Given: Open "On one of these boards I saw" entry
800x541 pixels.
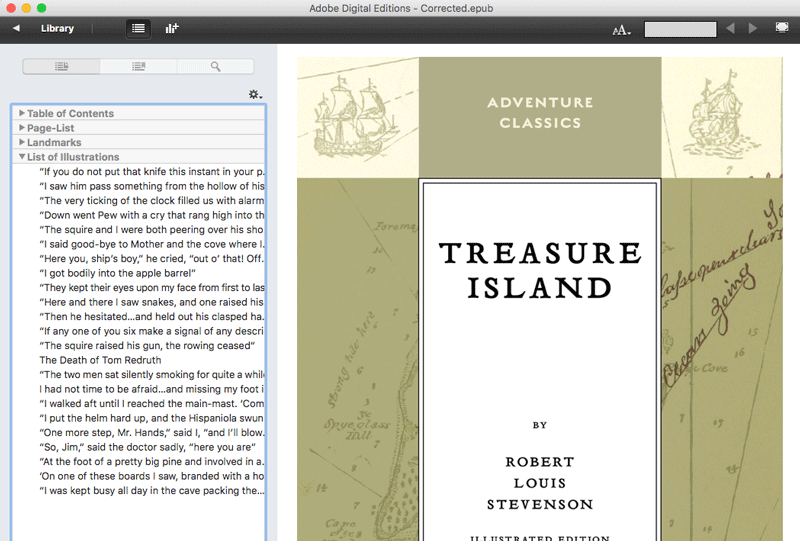Looking at the screenshot, I should click(x=152, y=476).
